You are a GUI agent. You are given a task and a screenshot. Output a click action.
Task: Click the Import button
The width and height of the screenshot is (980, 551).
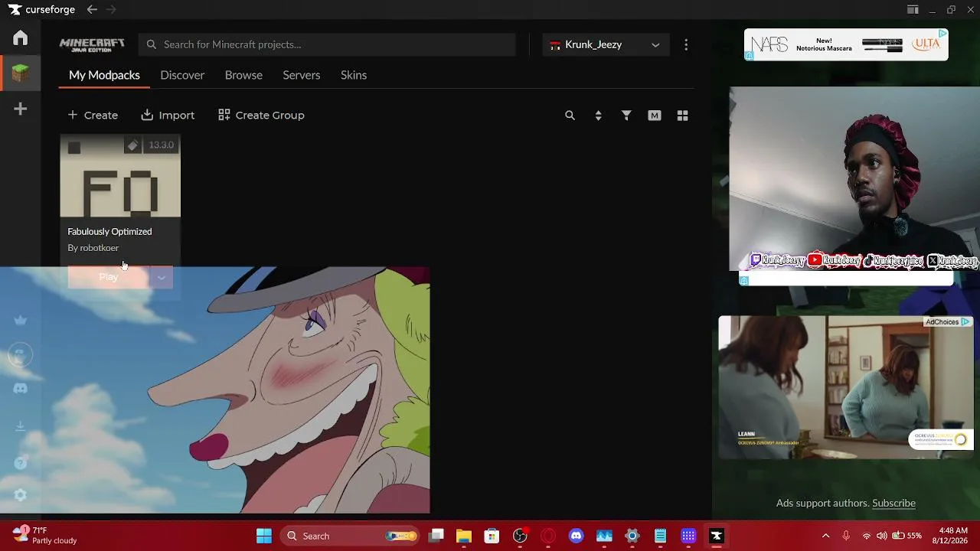point(168,116)
